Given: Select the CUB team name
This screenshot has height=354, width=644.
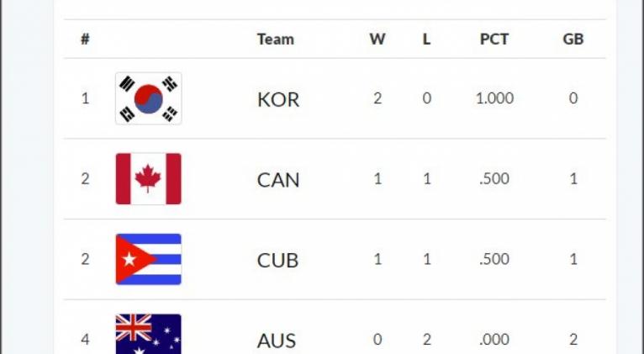Looking at the screenshot, I should 277,261.
